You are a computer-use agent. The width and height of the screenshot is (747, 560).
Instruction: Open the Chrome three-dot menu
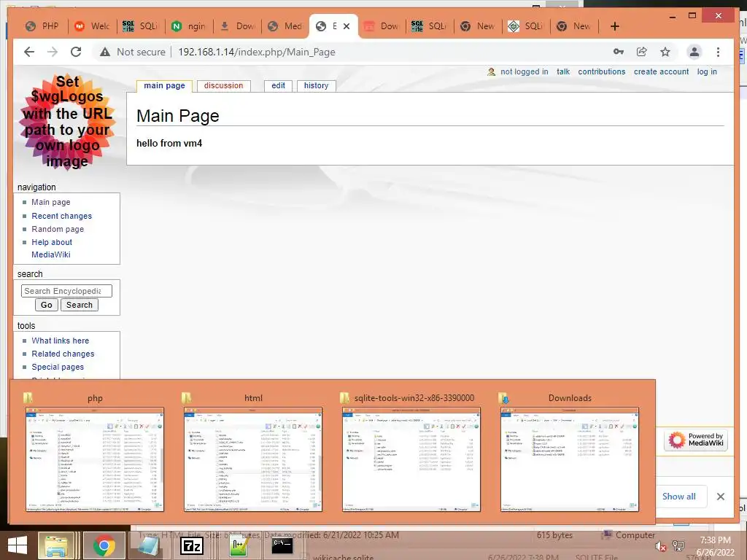(718, 52)
